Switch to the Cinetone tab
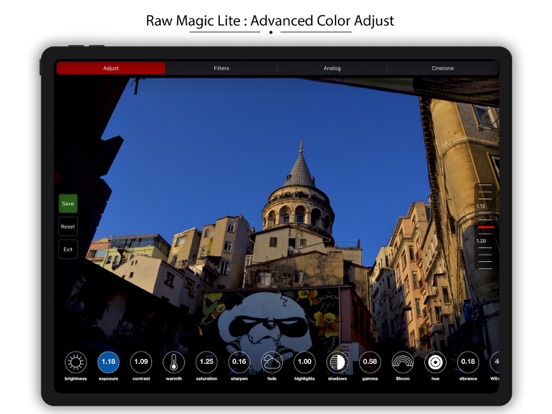 [443, 68]
